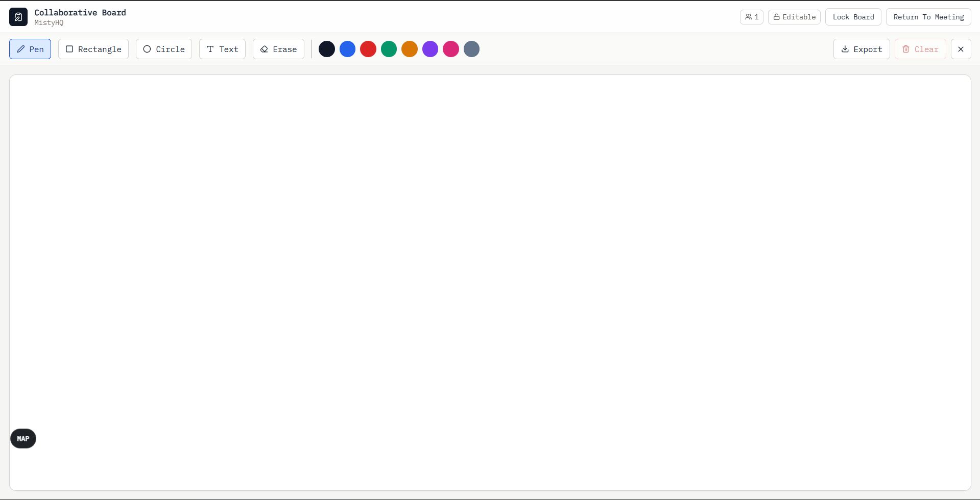Export the board
Viewport: 980px width, 500px height.
[862, 49]
